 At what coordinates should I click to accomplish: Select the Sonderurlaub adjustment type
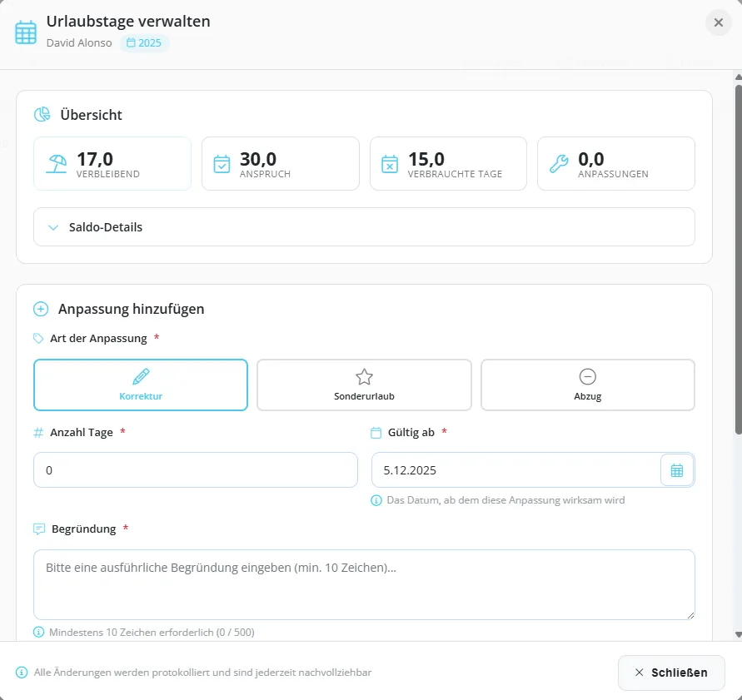[x=364, y=385]
